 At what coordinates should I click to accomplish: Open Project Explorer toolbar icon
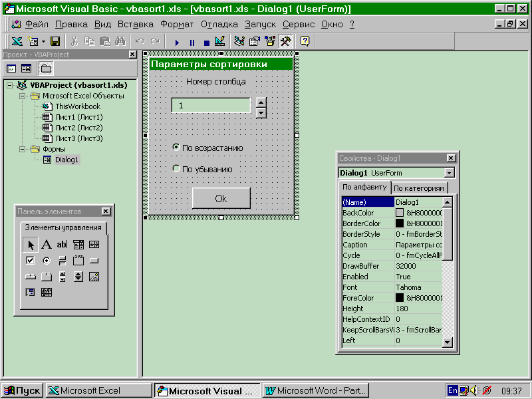click(x=239, y=41)
